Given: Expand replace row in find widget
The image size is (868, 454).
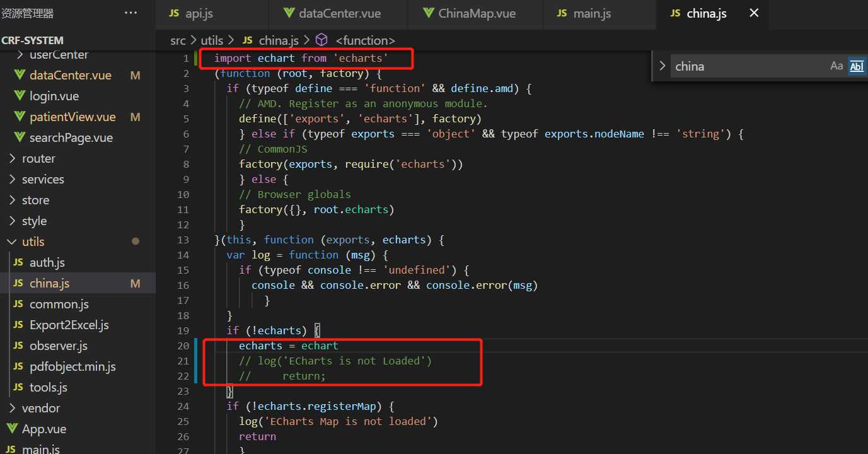Looking at the screenshot, I should 661,66.
